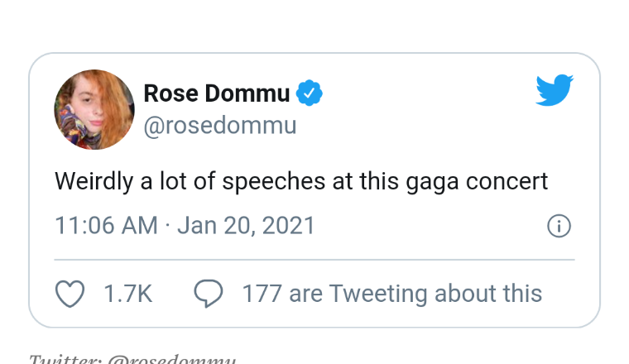The height and width of the screenshot is (364, 629).
Task: Click 'Tweeting about this' text
Action: [x=435, y=294]
